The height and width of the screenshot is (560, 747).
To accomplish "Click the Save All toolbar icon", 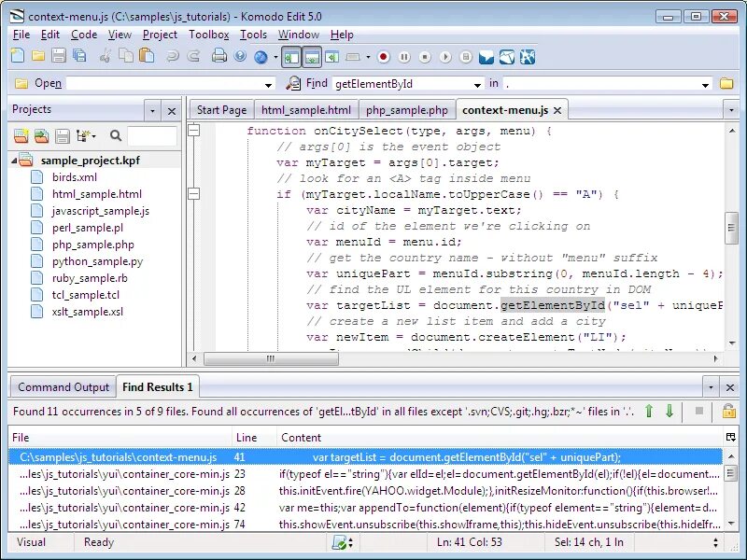I will 79,56.
